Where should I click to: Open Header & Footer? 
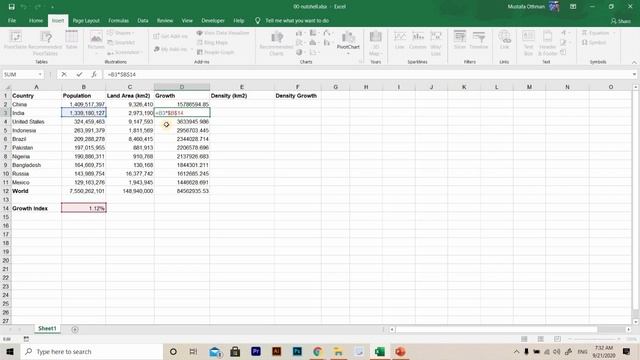pos(547,43)
